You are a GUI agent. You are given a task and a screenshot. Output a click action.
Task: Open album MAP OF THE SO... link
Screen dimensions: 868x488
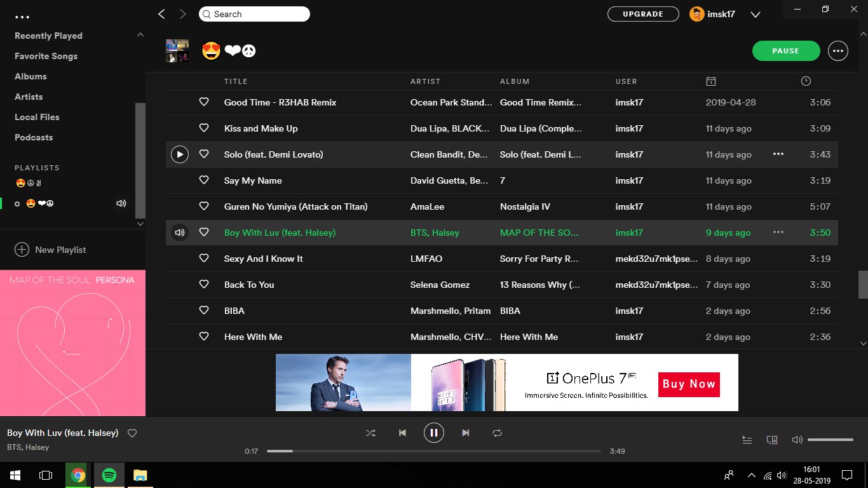coord(539,233)
